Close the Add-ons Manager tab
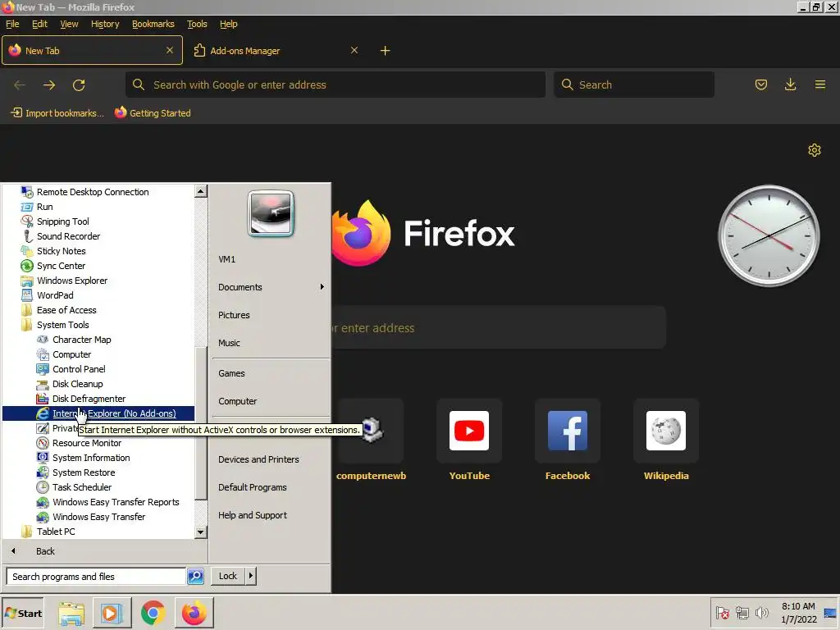Image resolution: width=840 pixels, height=630 pixels. point(354,50)
